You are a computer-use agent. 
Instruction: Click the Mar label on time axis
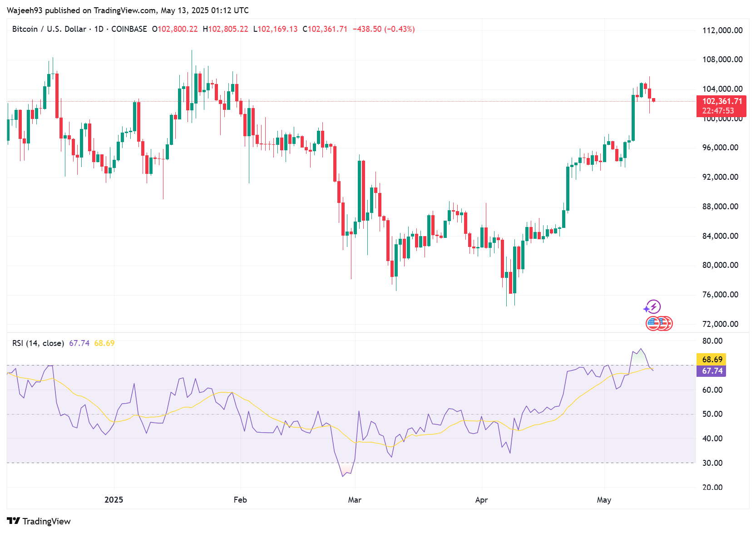pyautogui.click(x=355, y=499)
